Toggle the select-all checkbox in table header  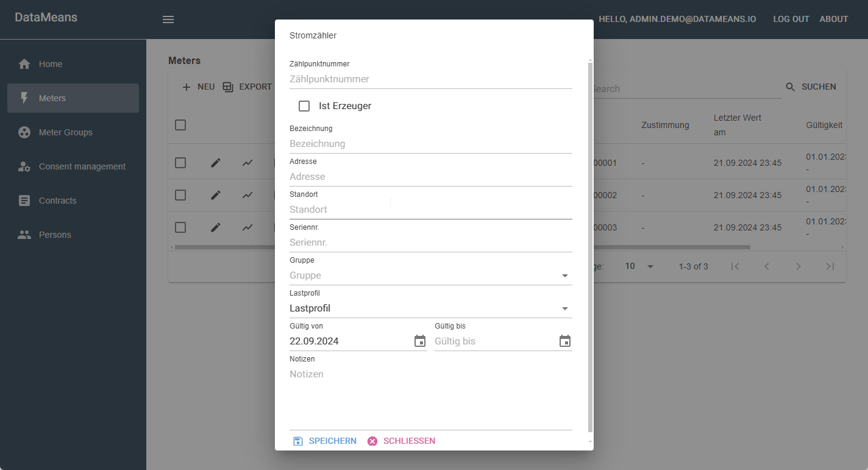[180, 125]
